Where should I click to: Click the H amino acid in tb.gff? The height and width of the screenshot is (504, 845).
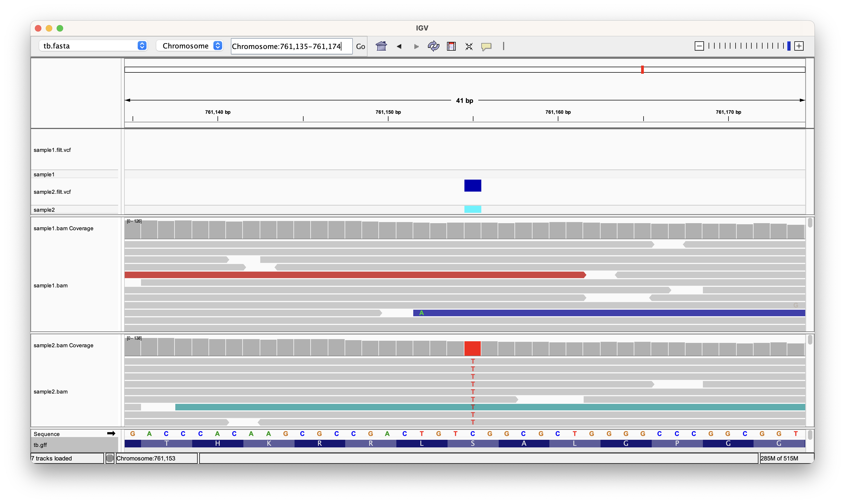pyautogui.click(x=217, y=443)
